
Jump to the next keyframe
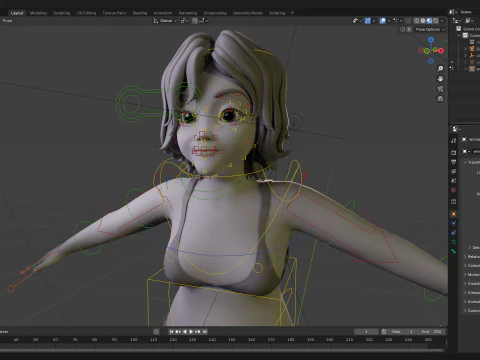[198, 332]
